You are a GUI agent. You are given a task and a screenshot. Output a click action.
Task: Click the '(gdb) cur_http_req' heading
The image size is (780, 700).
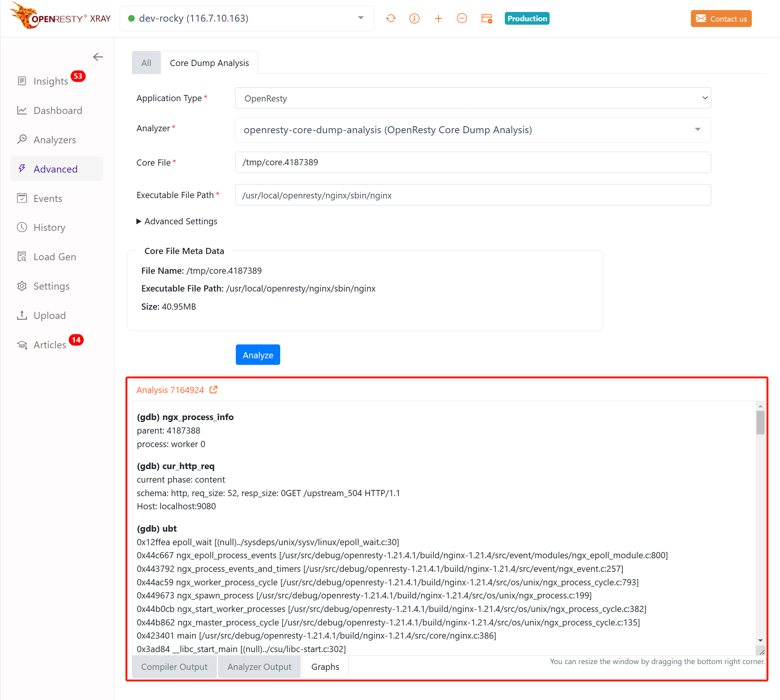(176, 466)
